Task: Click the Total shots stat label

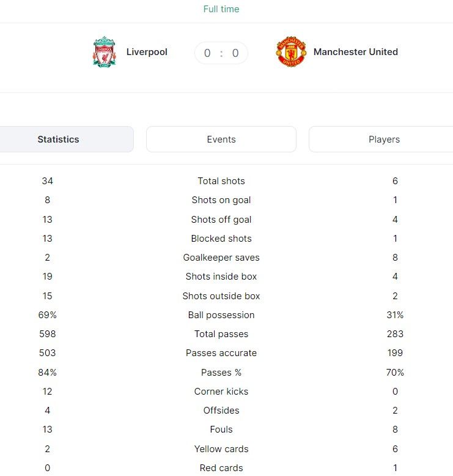Action: click(x=221, y=181)
